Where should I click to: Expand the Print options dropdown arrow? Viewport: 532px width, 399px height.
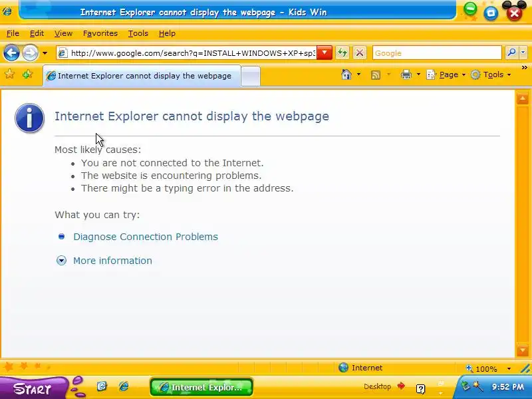(x=418, y=74)
